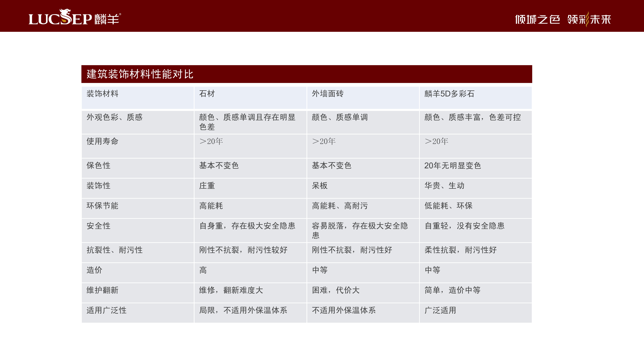Click 不适用外保温体系 in the 外墙面砖 column
644x362 pixels.
pyautogui.click(x=344, y=310)
